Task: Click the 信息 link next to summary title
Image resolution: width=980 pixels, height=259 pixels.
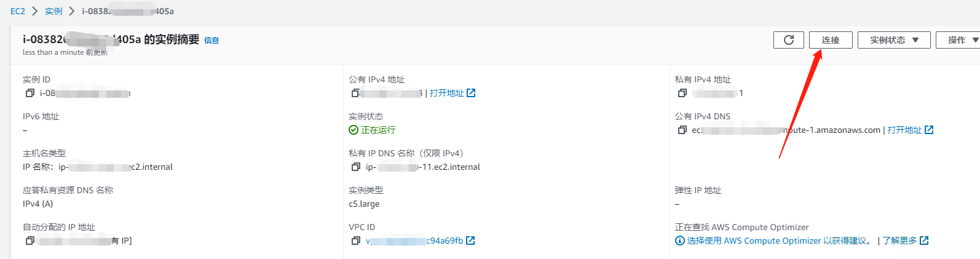Action: tap(211, 41)
